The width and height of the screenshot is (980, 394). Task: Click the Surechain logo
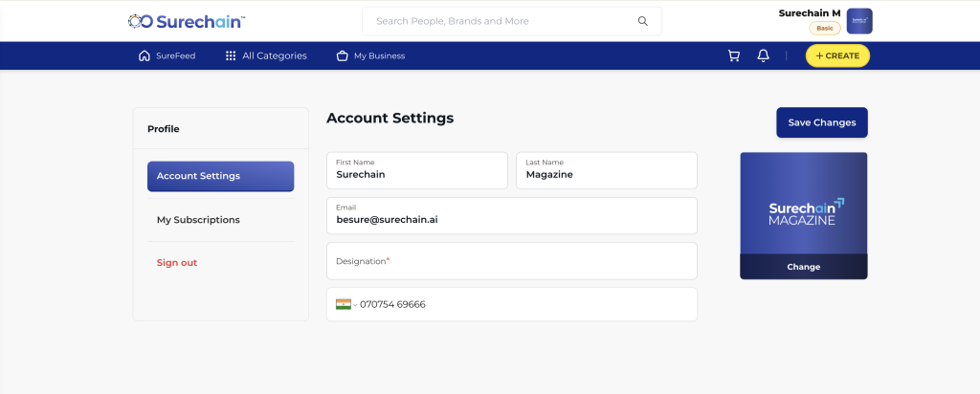tap(187, 21)
